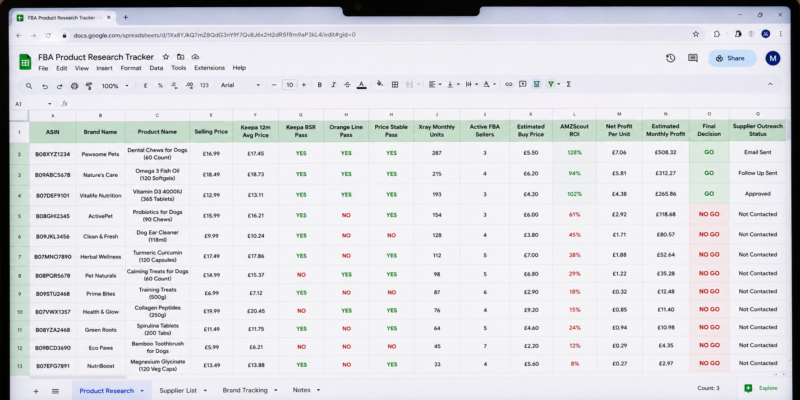
Task: Open the Name box dropdown
Action: [x=49, y=104]
